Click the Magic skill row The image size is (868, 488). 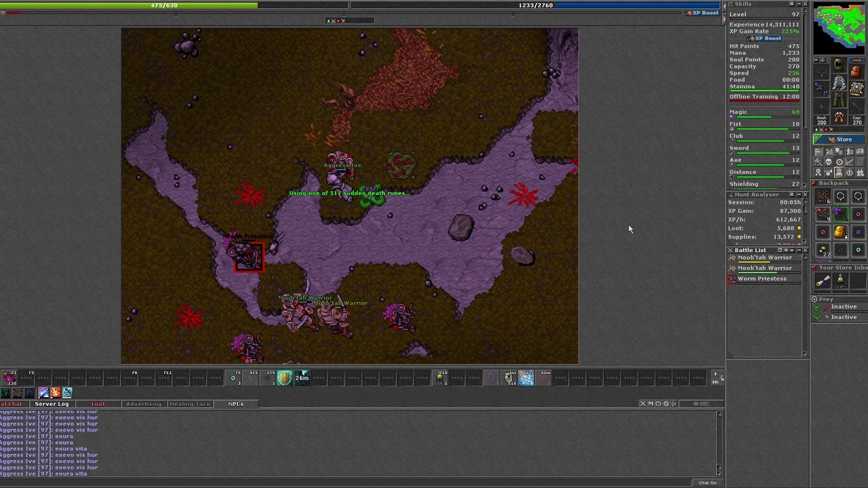pos(764,113)
